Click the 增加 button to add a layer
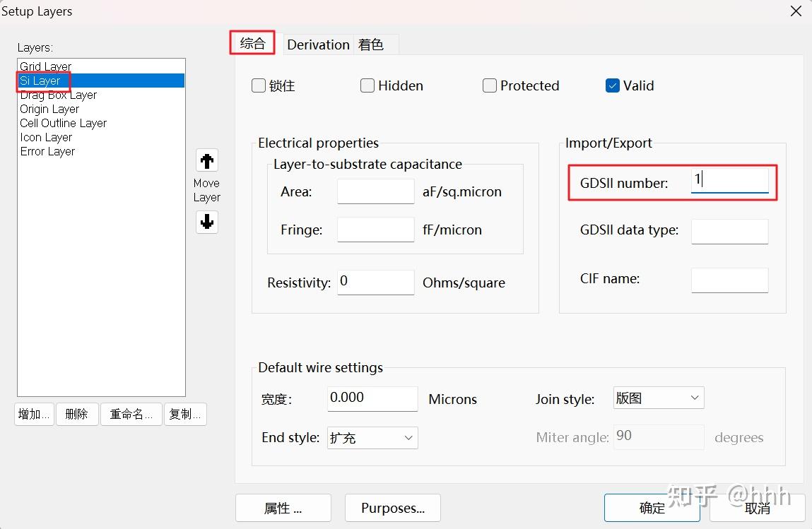This screenshot has width=812, height=529. 33,415
